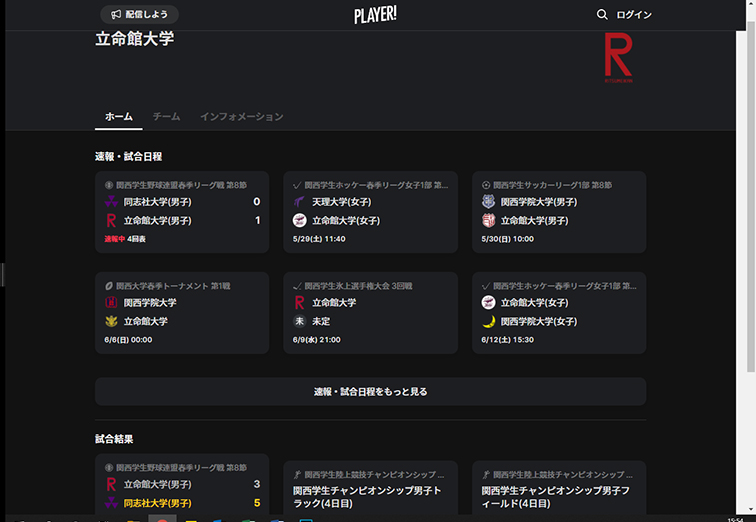Click the page vertical scrollbar thumb
The height and width of the screenshot is (522, 756).
tap(751, 197)
